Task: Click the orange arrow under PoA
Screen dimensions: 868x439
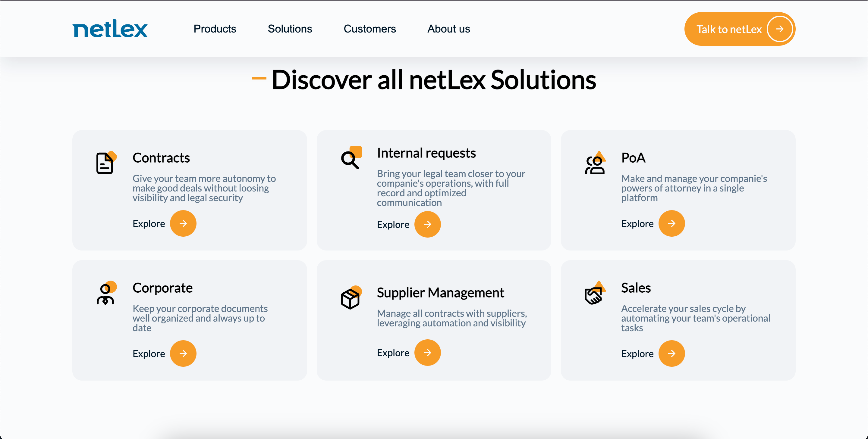Action: pos(671,223)
